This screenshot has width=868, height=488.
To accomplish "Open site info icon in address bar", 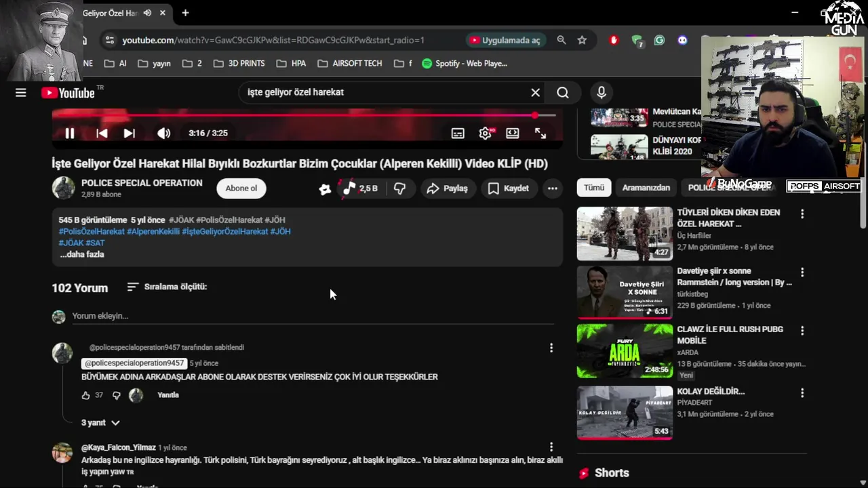I will (x=109, y=40).
